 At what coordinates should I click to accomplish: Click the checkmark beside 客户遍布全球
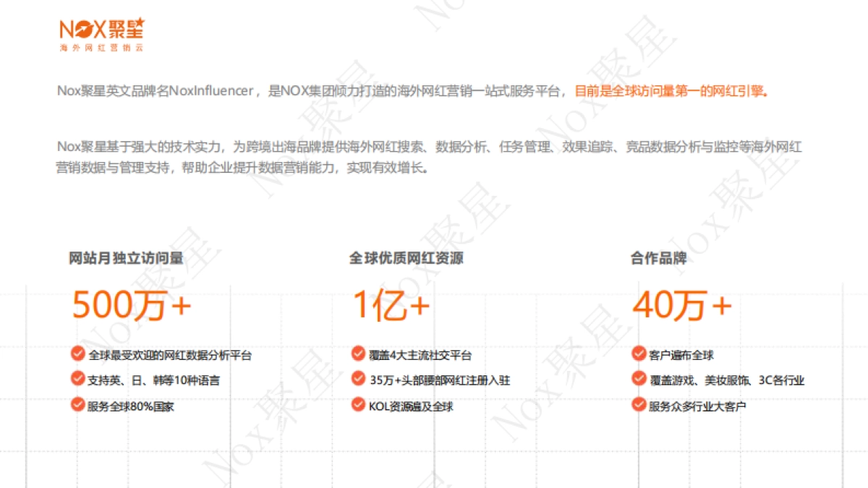pos(637,354)
